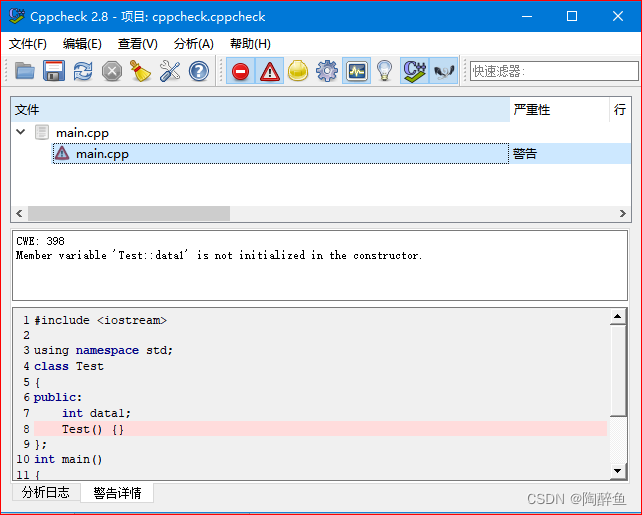Image resolution: width=642 pixels, height=515 pixels.
Task: Open settings via the wrench and screwdriver icon
Action: 170,71
